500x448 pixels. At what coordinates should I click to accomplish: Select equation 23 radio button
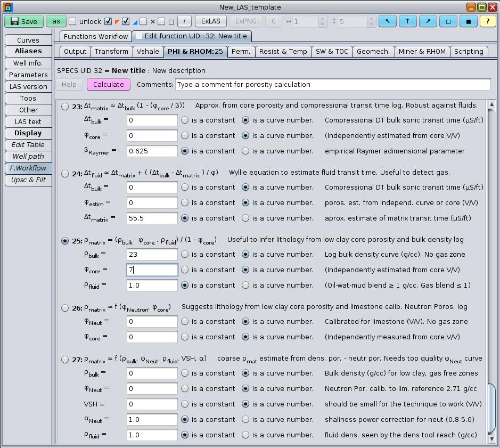[65, 107]
